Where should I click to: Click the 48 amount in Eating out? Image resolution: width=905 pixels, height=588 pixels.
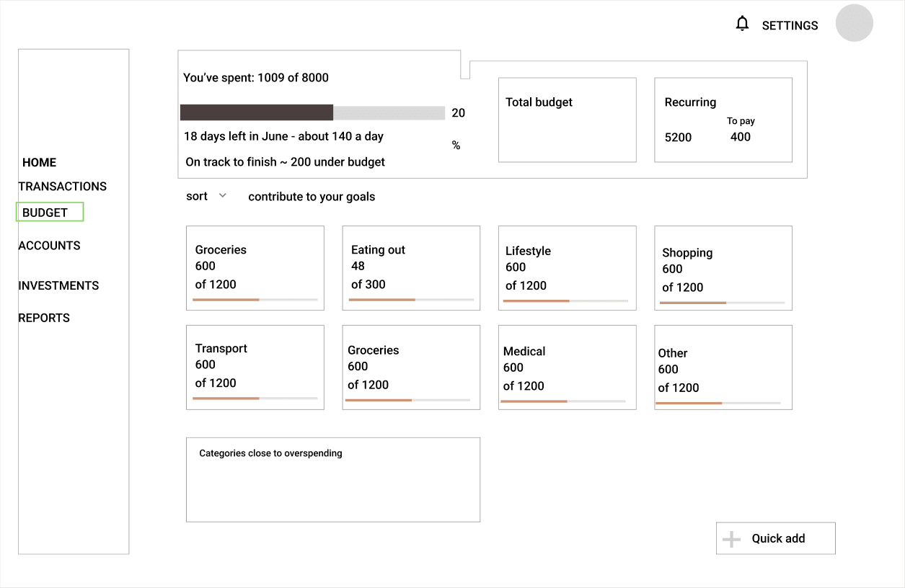click(x=358, y=266)
